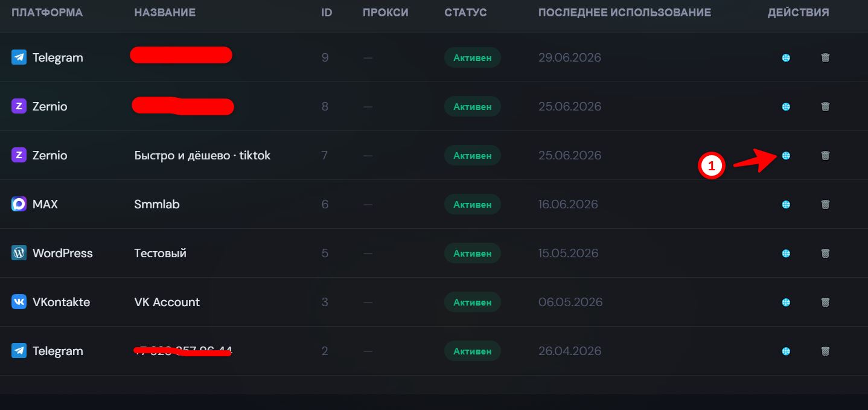The image size is (868, 410).
Task: Select the Быстро и дёшево · tiktok name
Action: (x=202, y=155)
